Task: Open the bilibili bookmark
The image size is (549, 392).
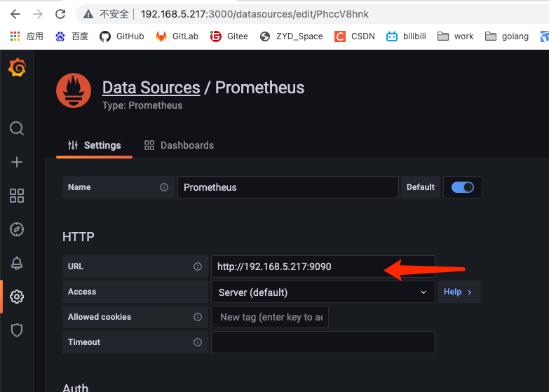Action: [406, 36]
